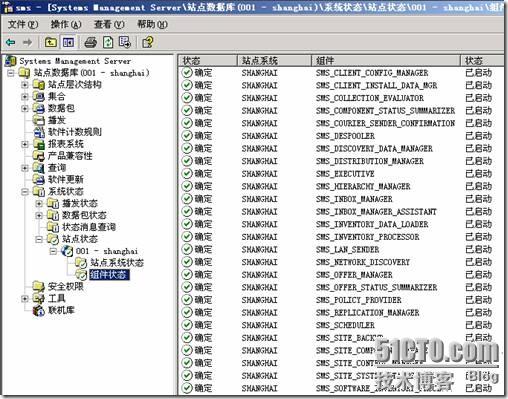Select the 状态消息查询 tree item
This screenshot has height=399, width=508.
click(x=89, y=227)
